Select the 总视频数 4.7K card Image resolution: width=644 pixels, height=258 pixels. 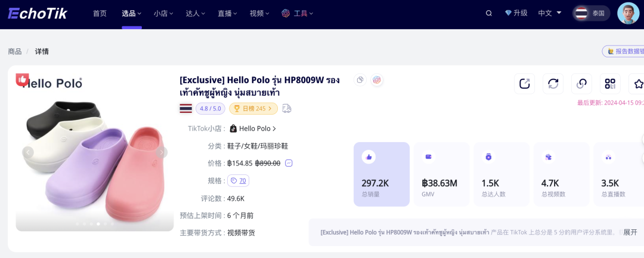562,174
